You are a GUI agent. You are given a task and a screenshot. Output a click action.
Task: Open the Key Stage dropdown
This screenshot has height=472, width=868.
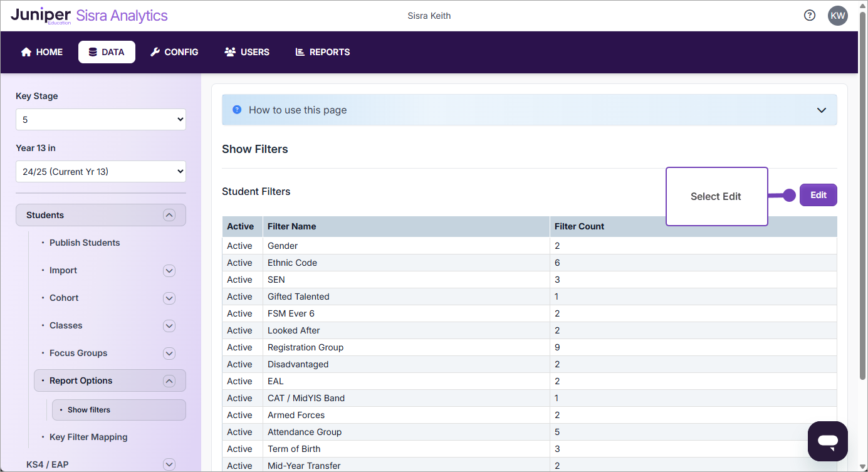[x=100, y=119]
